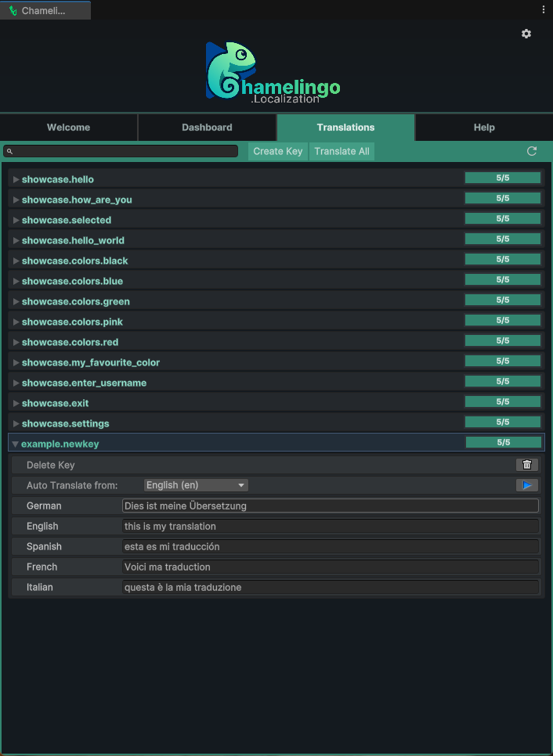Switch to the Dashboard tab
The width and height of the screenshot is (553, 756).
tap(207, 128)
